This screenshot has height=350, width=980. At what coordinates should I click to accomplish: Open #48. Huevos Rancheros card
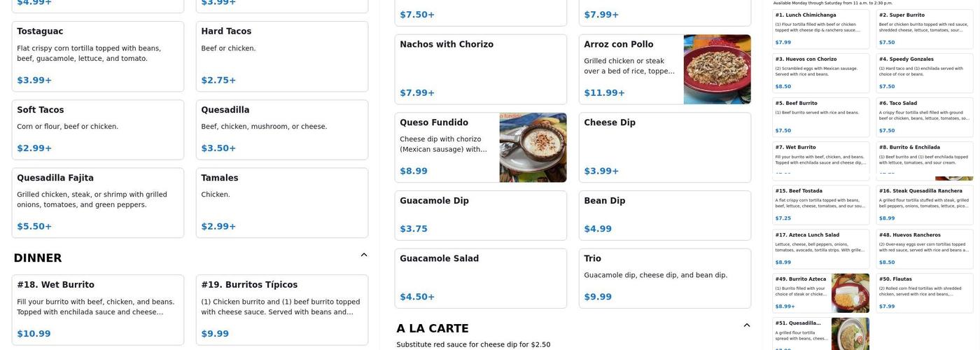925,248
